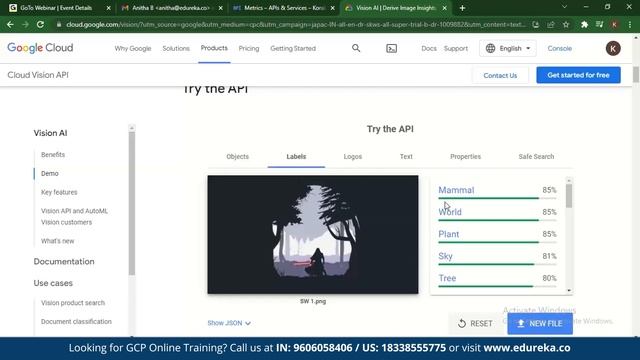Click the Tree label result

[x=447, y=278]
